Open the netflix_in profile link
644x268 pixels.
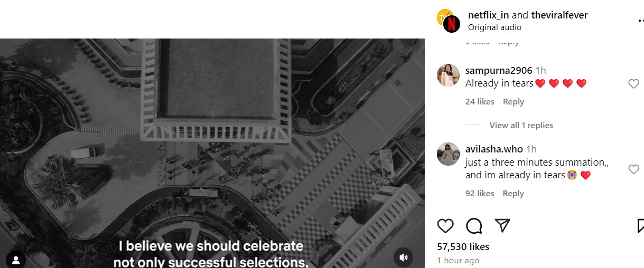click(x=489, y=15)
